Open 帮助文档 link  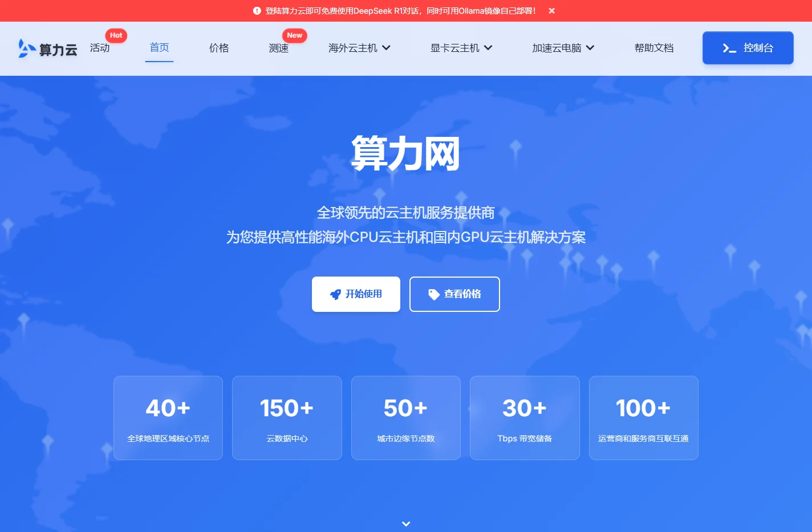tap(654, 48)
